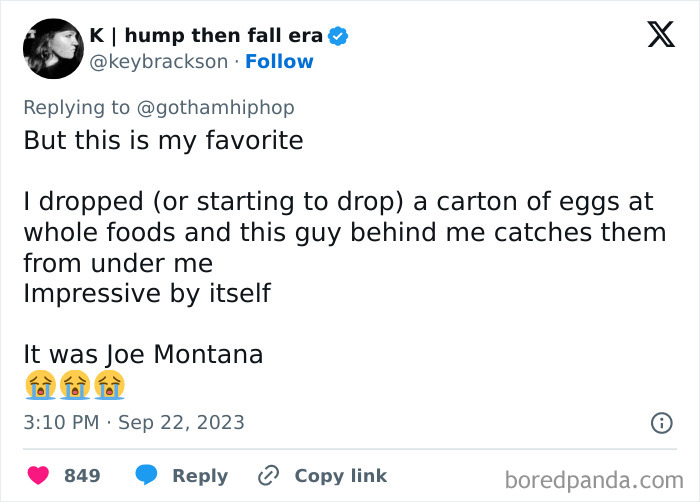
Task: Click the "It was Joe Montana" text
Action: point(143,355)
